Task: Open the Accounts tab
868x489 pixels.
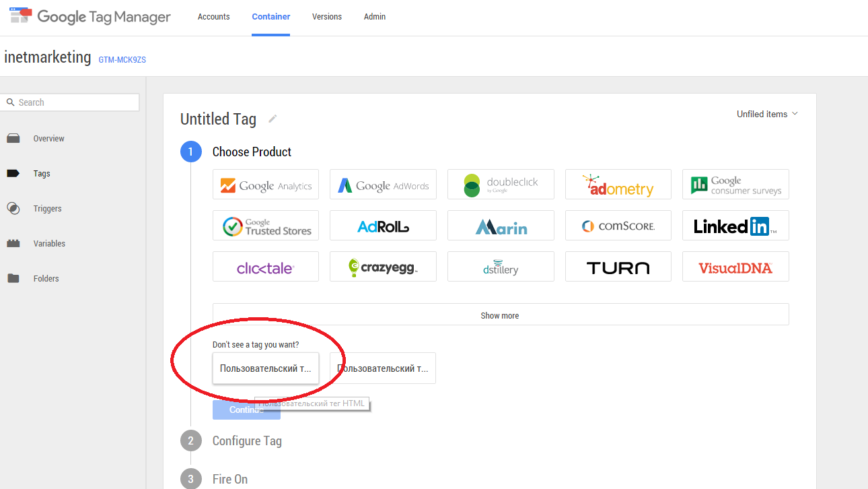Action: point(214,17)
